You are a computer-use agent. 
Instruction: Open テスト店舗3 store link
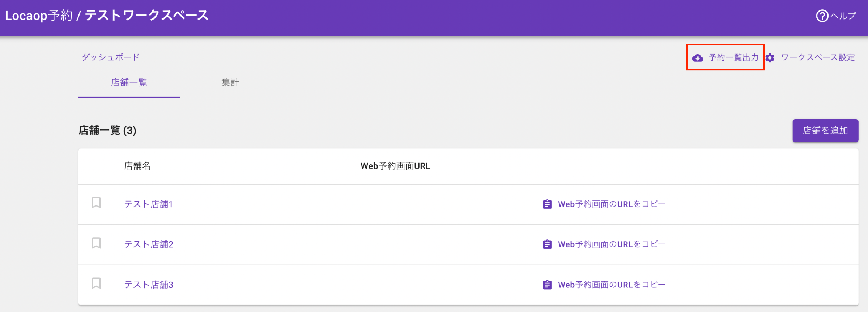pyautogui.click(x=149, y=285)
